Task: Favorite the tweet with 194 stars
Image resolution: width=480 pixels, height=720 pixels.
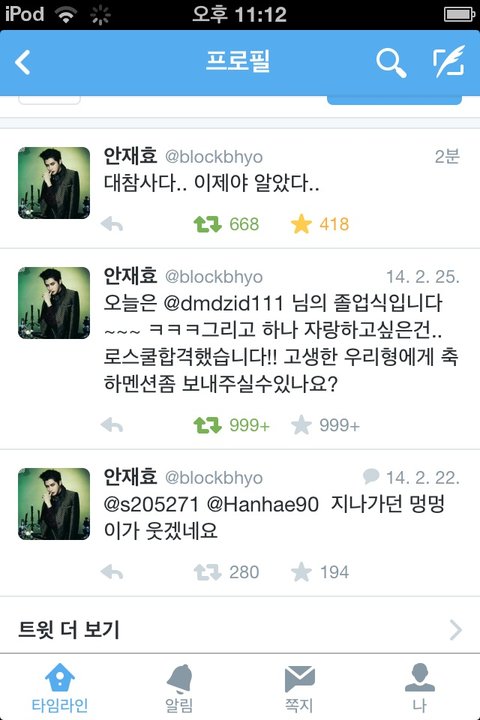Action: pos(301,572)
